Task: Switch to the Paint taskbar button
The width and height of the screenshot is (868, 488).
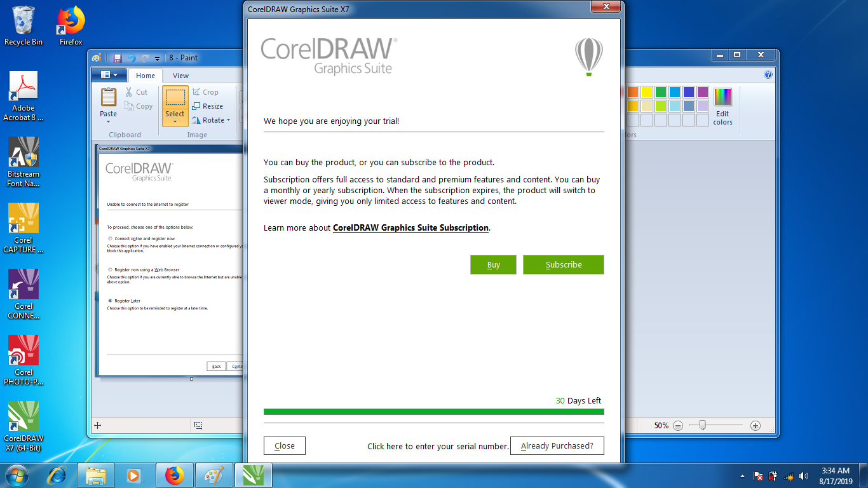Action: [214, 475]
